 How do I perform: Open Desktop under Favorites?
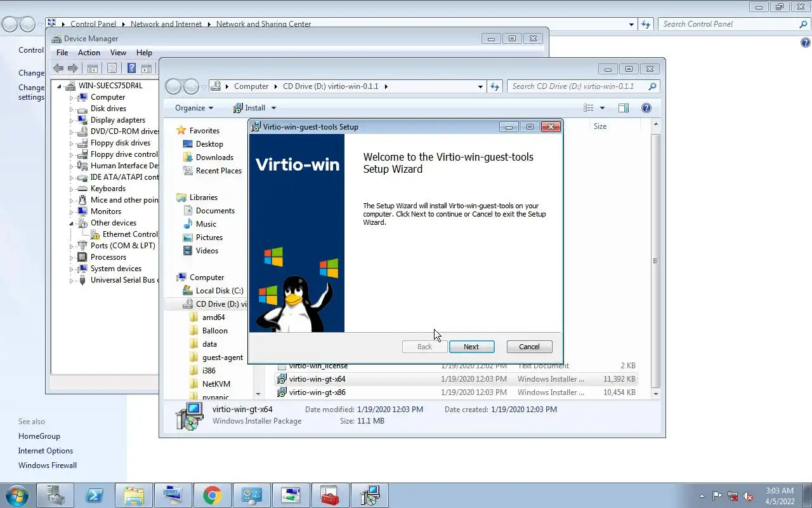[x=209, y=144]
